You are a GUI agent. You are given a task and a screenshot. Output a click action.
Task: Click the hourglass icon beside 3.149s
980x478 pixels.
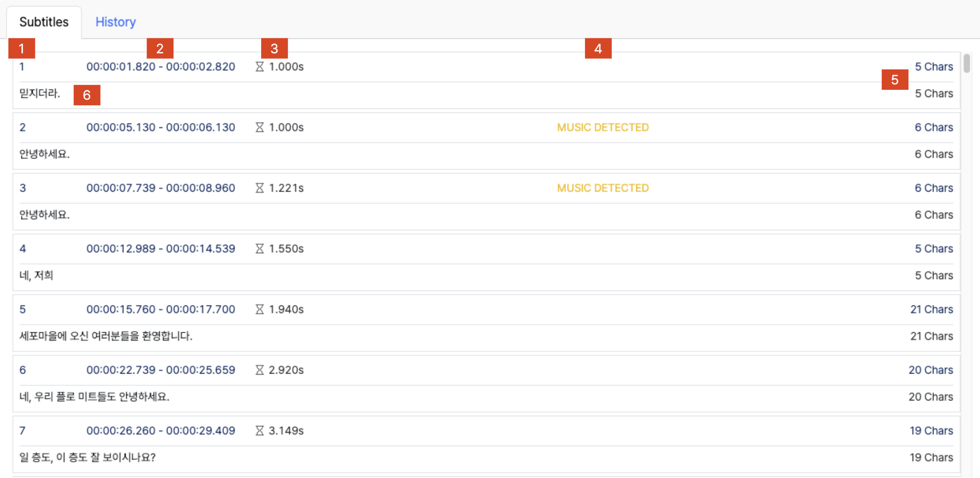259,431
